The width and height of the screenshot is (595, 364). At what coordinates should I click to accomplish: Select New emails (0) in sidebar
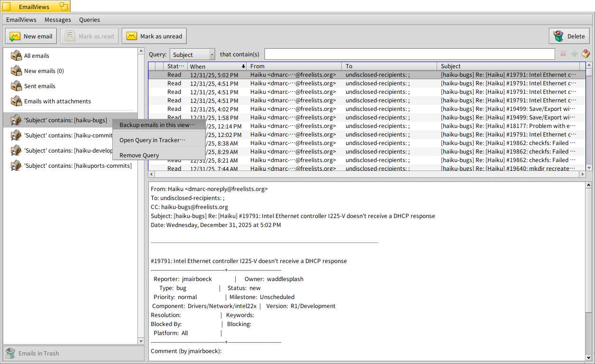click(x=44, y=71)
